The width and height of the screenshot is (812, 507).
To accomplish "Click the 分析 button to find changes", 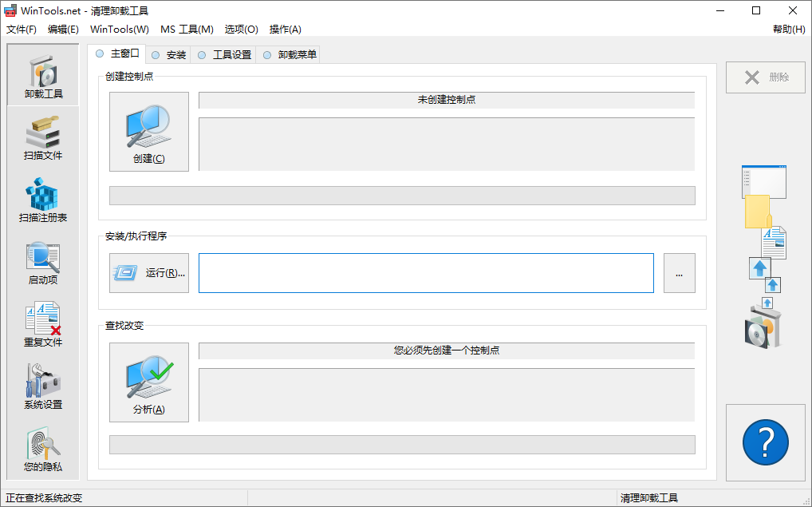I will click(x=148, y=382).
